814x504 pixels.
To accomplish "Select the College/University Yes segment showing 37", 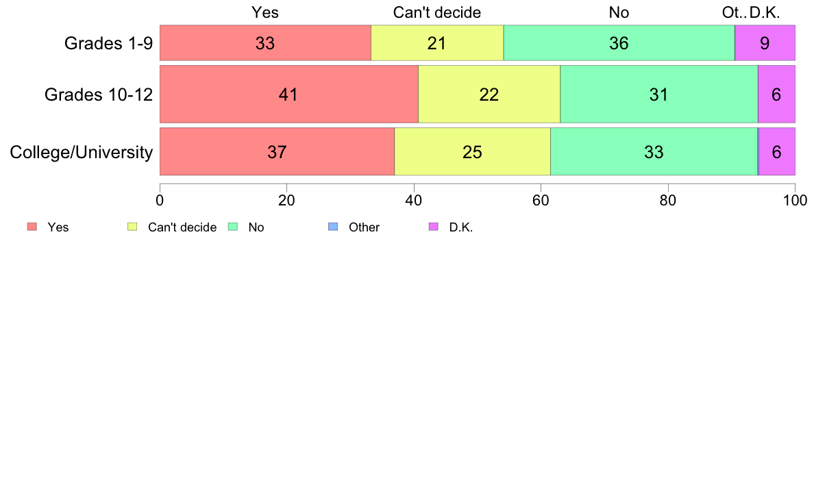I will pyautogui.click(x=277, y=151).
